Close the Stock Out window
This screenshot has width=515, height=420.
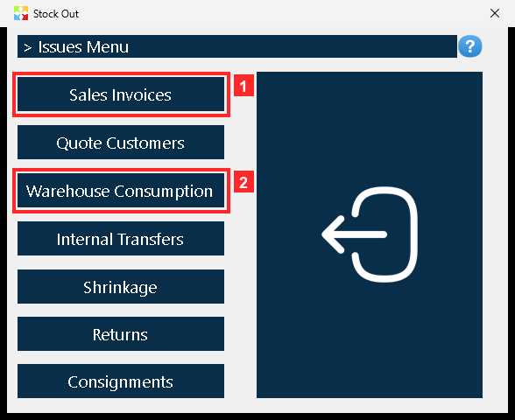[495, 13]
